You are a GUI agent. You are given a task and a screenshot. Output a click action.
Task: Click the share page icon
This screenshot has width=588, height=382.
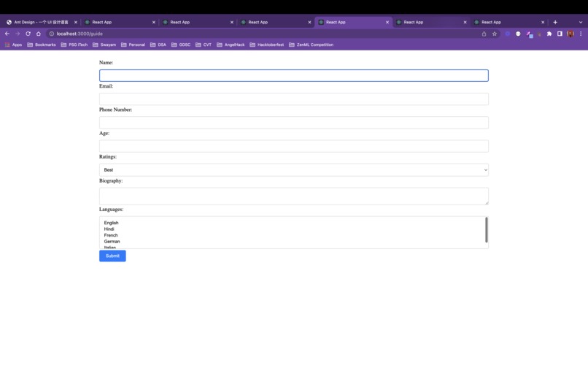coord(484,34)
